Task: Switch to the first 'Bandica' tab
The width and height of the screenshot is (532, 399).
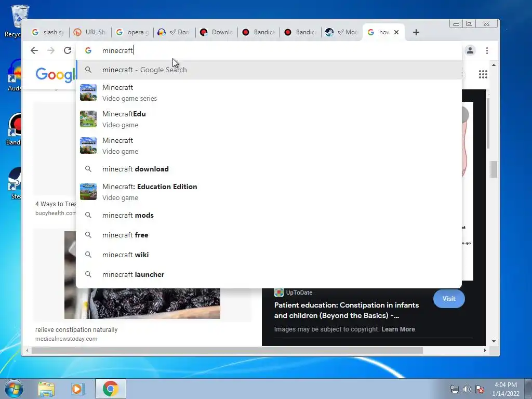Action: point(258,32)
